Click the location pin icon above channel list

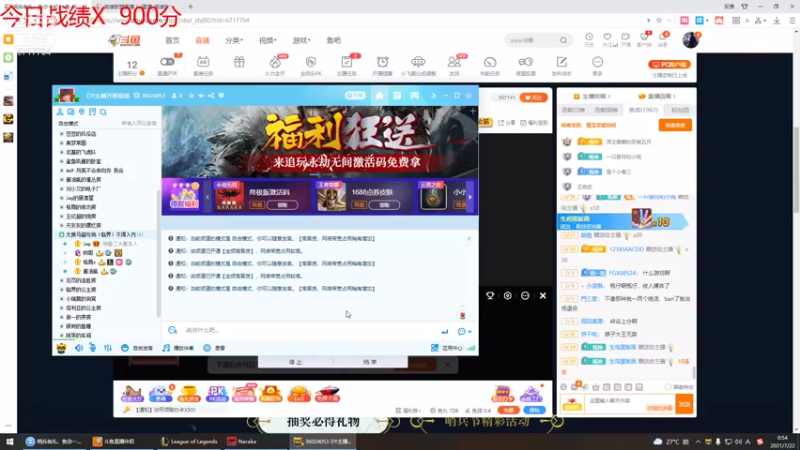[x=82, y=112]
